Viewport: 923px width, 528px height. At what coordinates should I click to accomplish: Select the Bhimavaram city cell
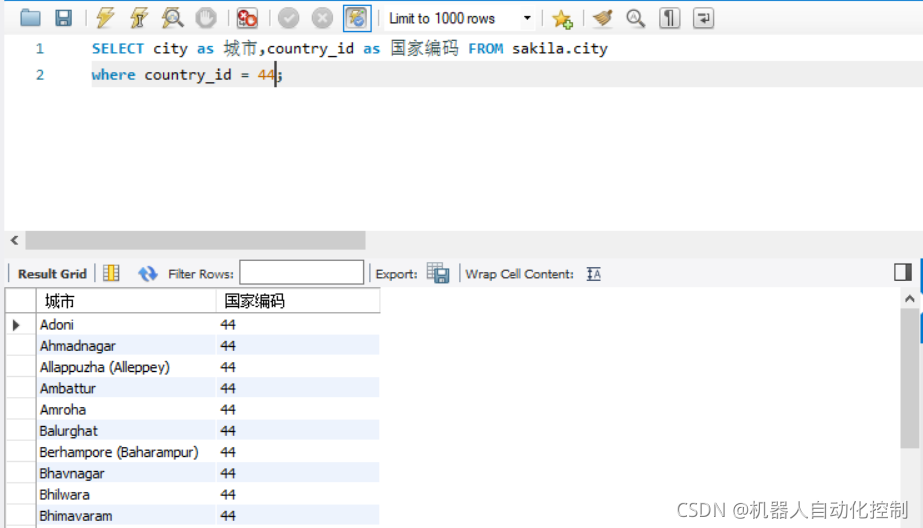(x=126, y=515)
